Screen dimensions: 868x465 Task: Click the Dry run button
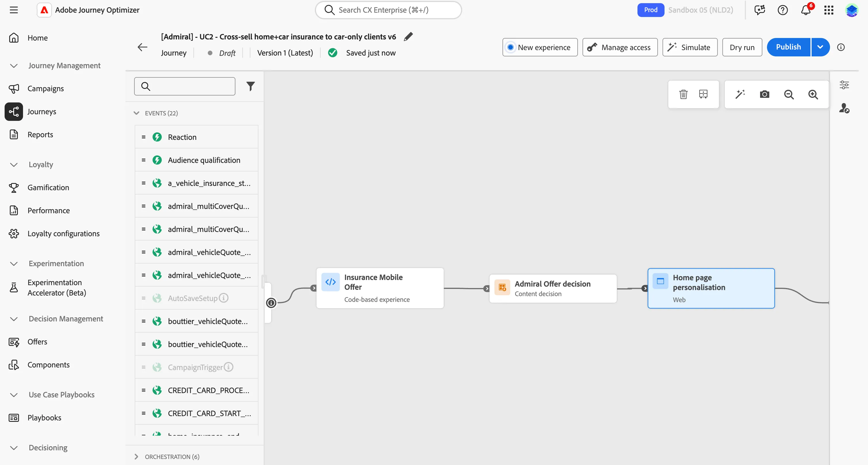tap(742, 47)
